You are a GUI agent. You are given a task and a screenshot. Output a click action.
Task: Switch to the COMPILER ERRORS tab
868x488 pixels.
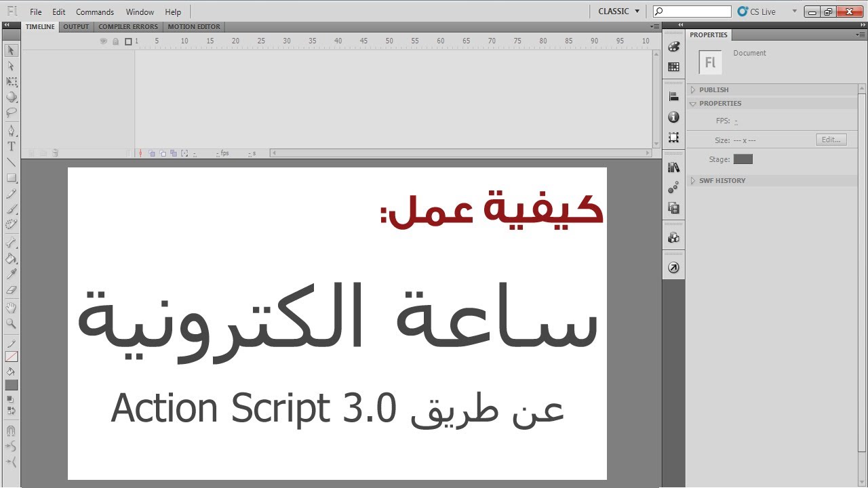(x=128, y=26)
